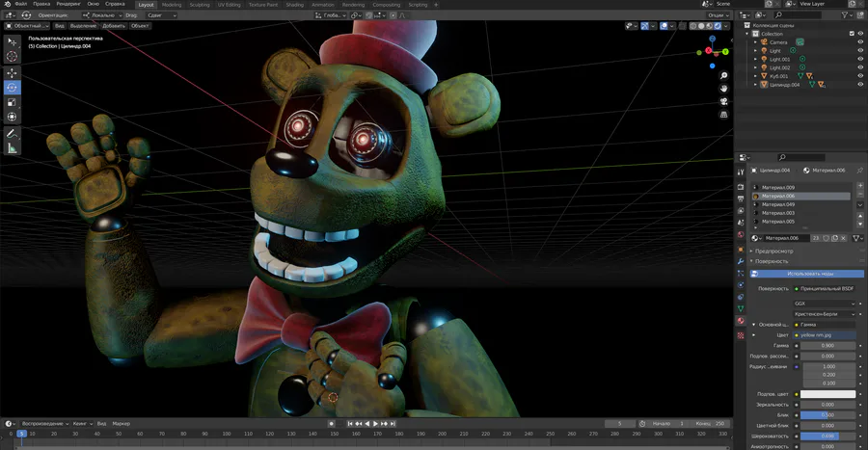Hide the Camera object in outliner
The height and width of the screenshot is (450, 868).
(x=860, y=42)
